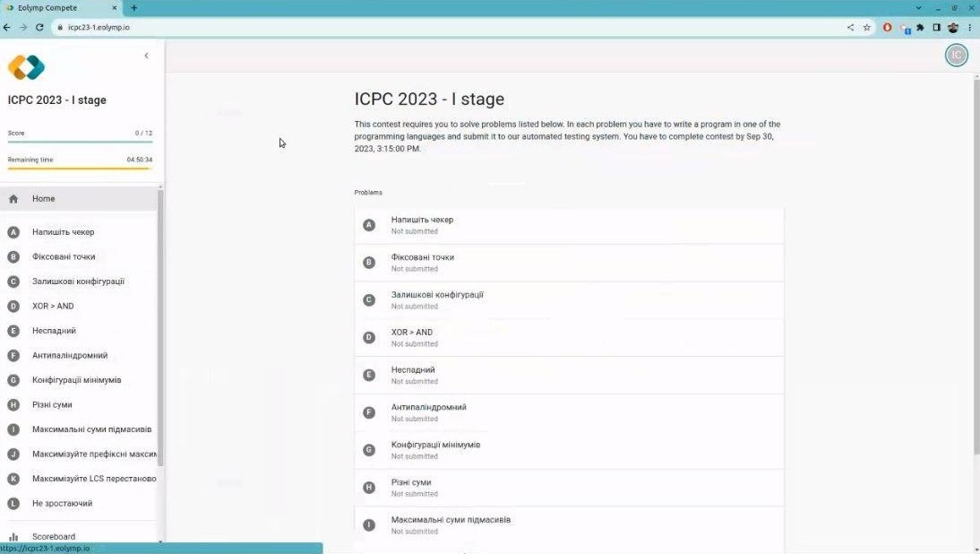The height and width of the screenshot is (554, 980).
Task: Toggle the browser side panel icon
Action: 936,28
